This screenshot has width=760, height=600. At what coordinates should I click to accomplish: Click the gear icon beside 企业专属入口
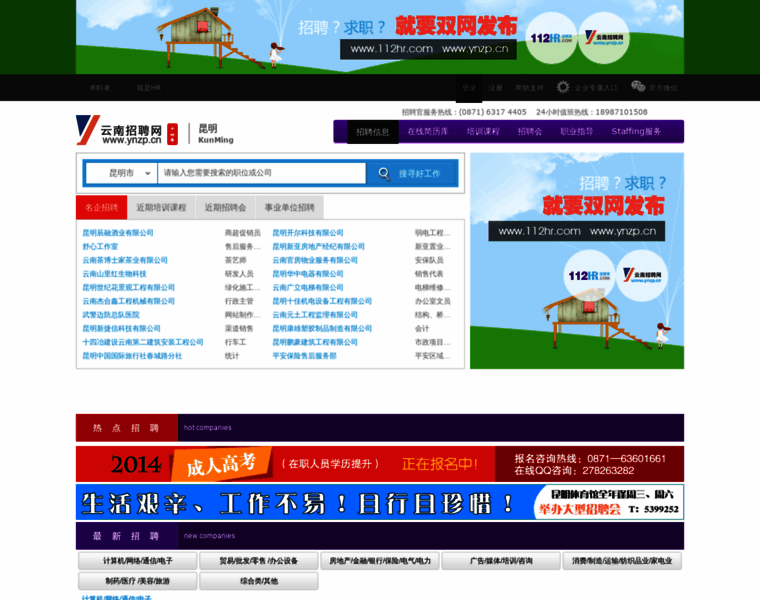[563, 87]
